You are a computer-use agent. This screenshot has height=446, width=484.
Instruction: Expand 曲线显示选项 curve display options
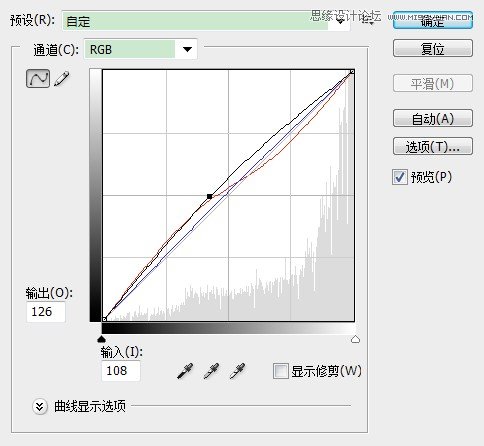40,407
